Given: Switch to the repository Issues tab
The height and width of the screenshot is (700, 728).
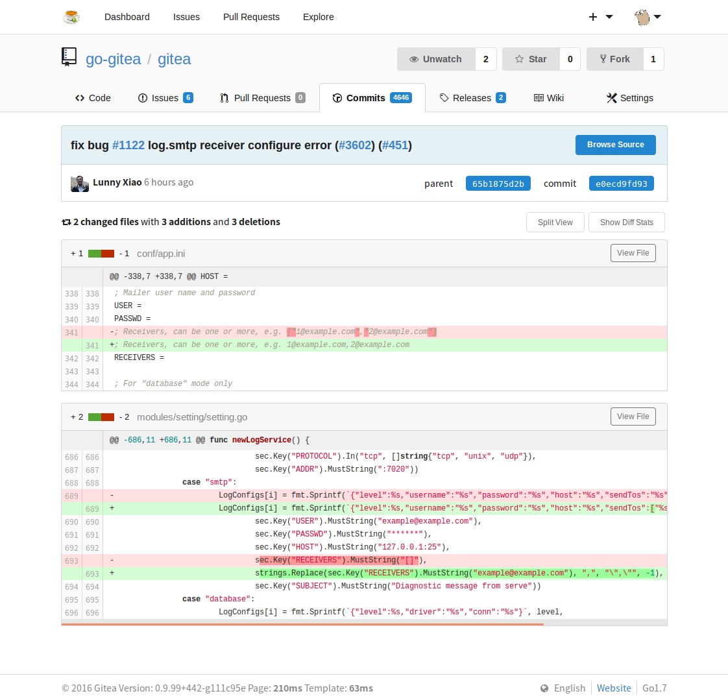Looking at the screenshot, I should (165, 98).
